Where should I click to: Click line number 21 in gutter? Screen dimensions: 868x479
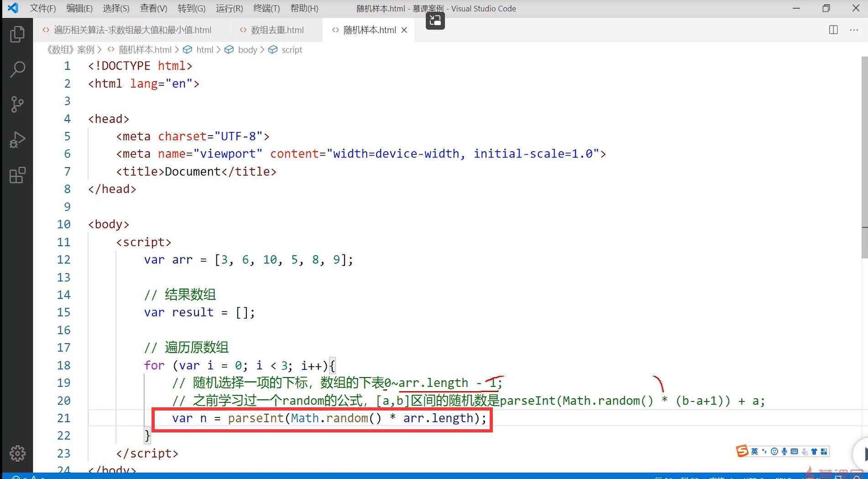(63, 418)
